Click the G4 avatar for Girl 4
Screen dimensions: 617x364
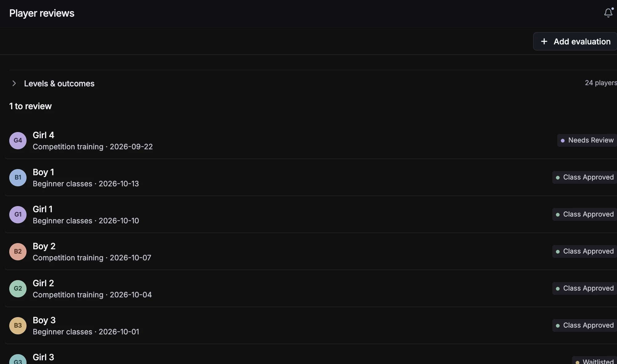click(18, 141)
